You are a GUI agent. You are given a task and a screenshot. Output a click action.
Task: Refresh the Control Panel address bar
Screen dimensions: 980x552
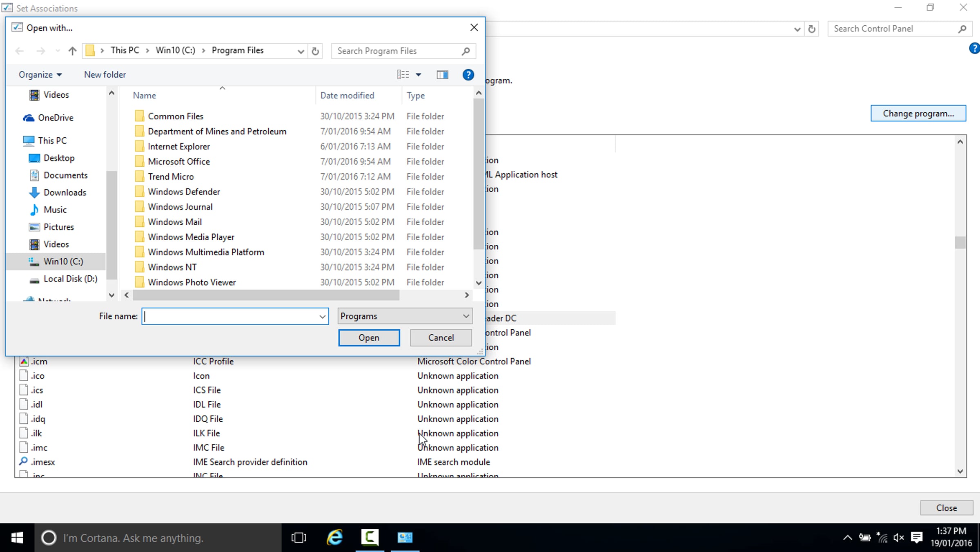[x=812, y=29]
